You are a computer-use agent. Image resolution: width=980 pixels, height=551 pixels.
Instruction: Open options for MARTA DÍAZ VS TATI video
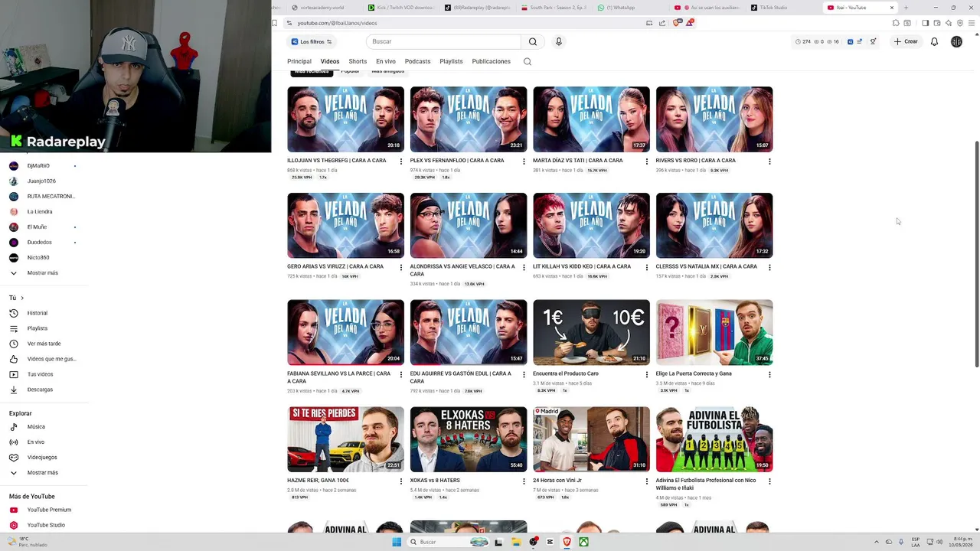647,161
